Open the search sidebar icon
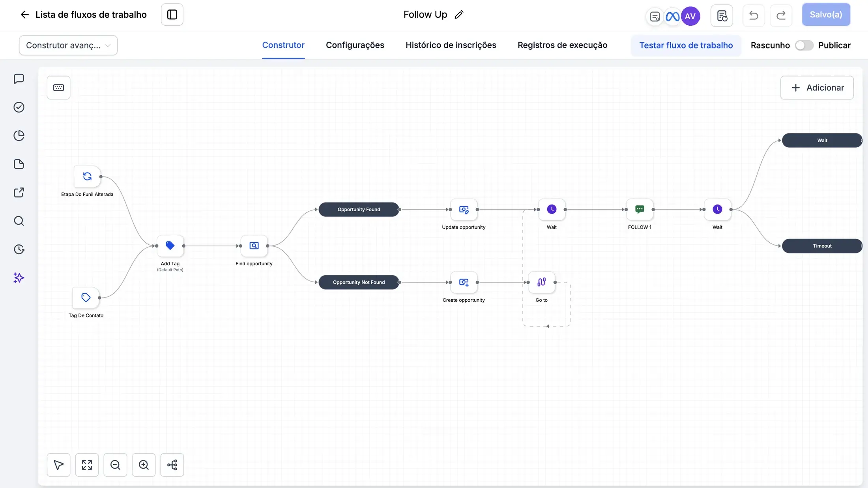 click(19, 221)
